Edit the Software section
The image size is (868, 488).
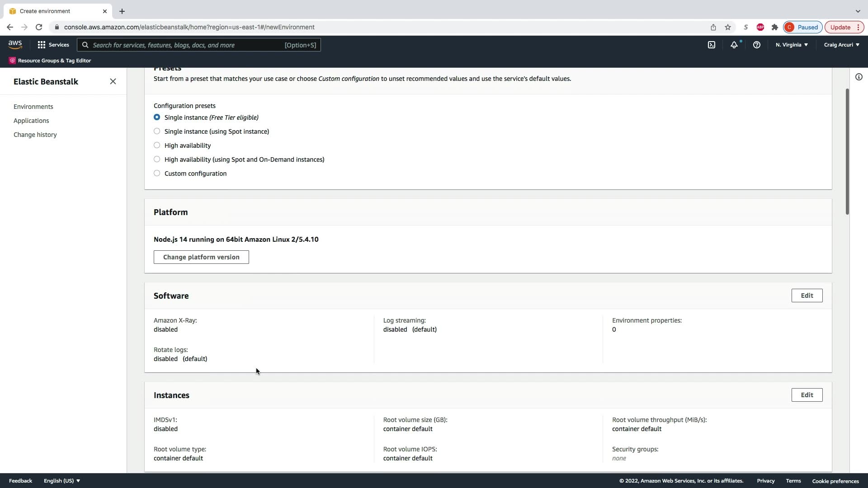[x=807, y=296]
